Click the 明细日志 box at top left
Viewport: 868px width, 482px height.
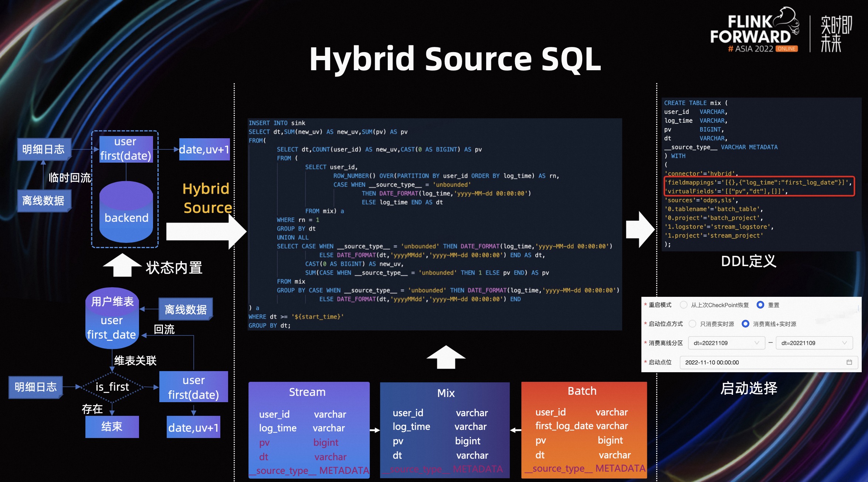43,149
